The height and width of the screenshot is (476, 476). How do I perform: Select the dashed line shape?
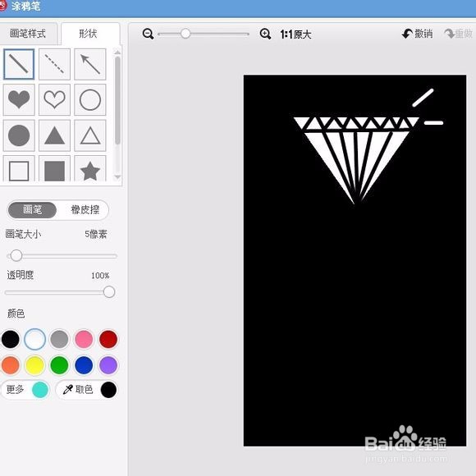54,64
